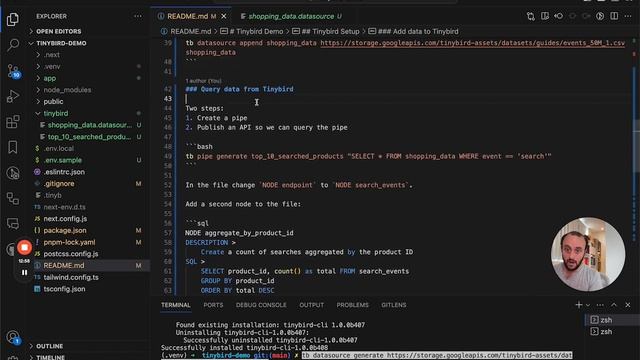
Task: Open next.config.js file
Action: coord(65,219)
